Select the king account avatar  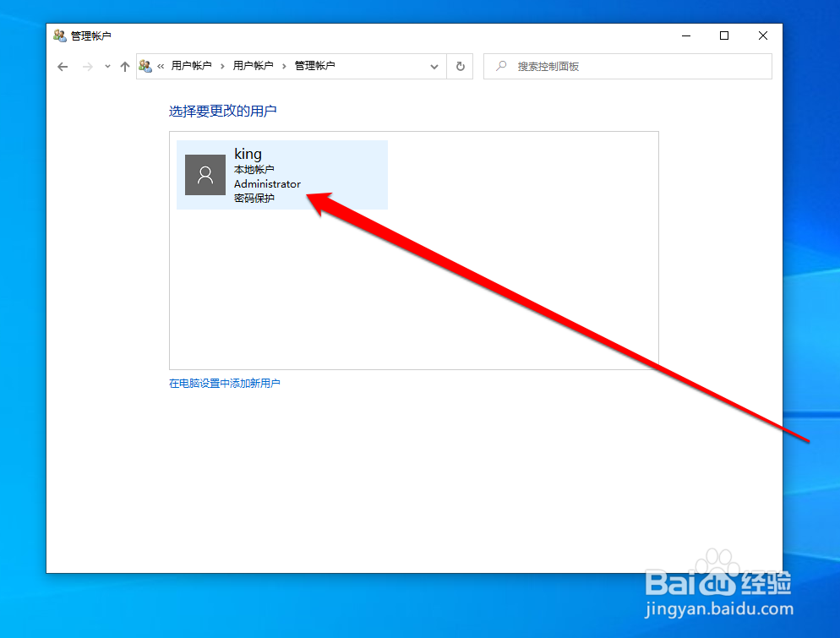[x=205, y=175]
